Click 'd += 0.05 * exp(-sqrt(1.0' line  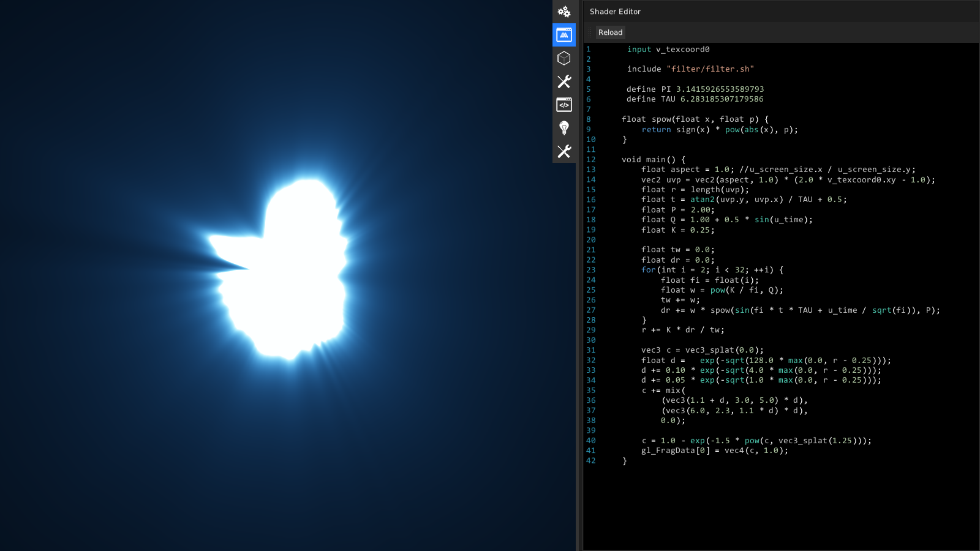(x=761, y=380)
